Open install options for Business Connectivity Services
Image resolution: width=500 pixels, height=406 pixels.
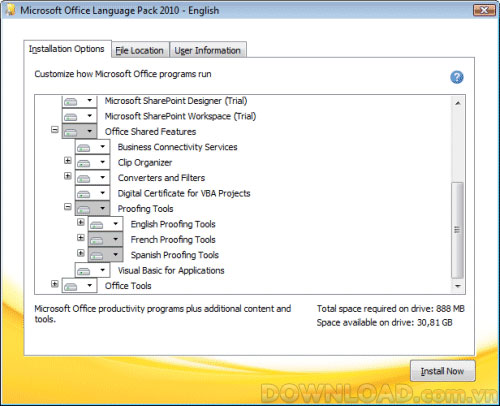coord(92,147)
